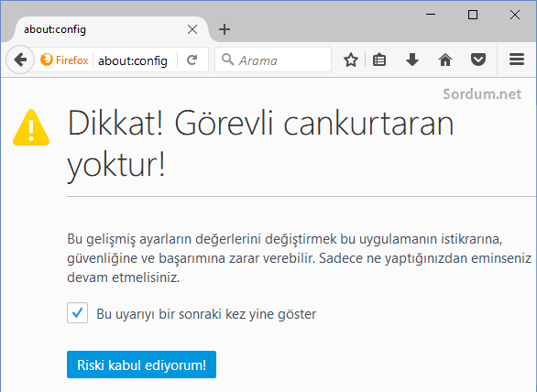Image resolution: width=537 pixels, height=392 pixels.
Task: Close the Firefox window
Action: pos(515,15)
